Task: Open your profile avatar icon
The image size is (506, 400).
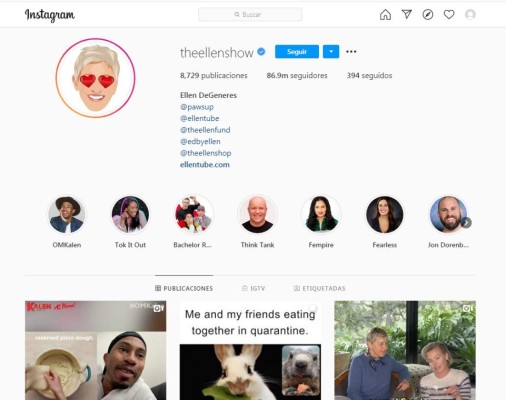Action: [470, 15]
